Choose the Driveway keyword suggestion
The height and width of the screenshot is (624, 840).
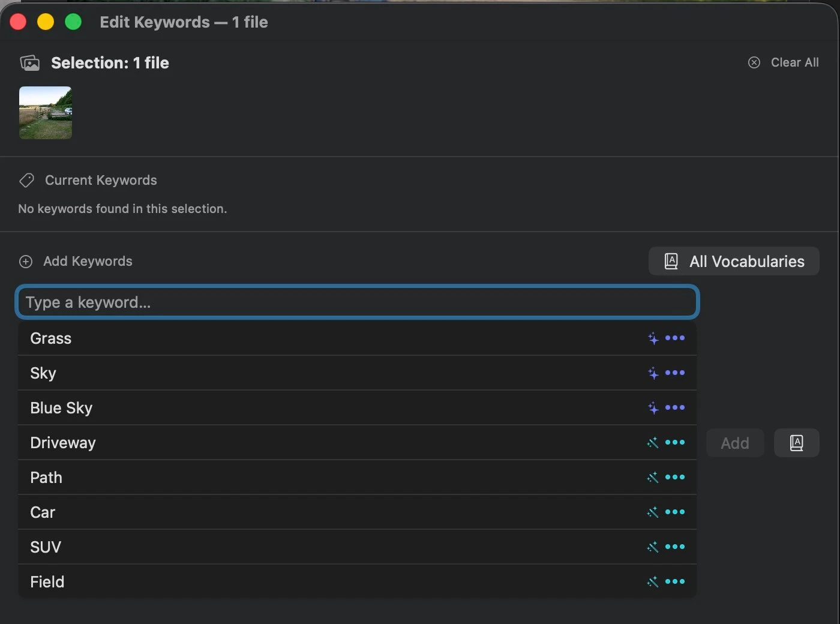pos(358,442)
